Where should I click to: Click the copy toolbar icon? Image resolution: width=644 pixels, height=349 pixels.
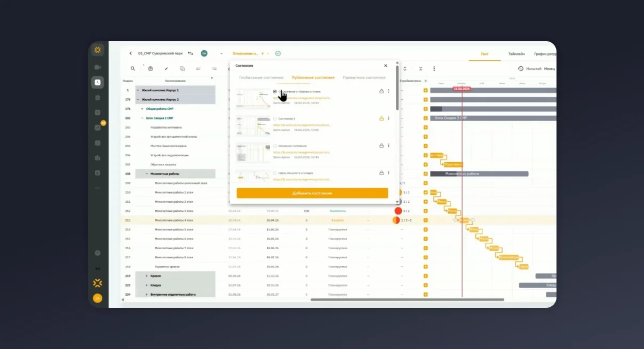pyautogui.click(x=182, y=68)
